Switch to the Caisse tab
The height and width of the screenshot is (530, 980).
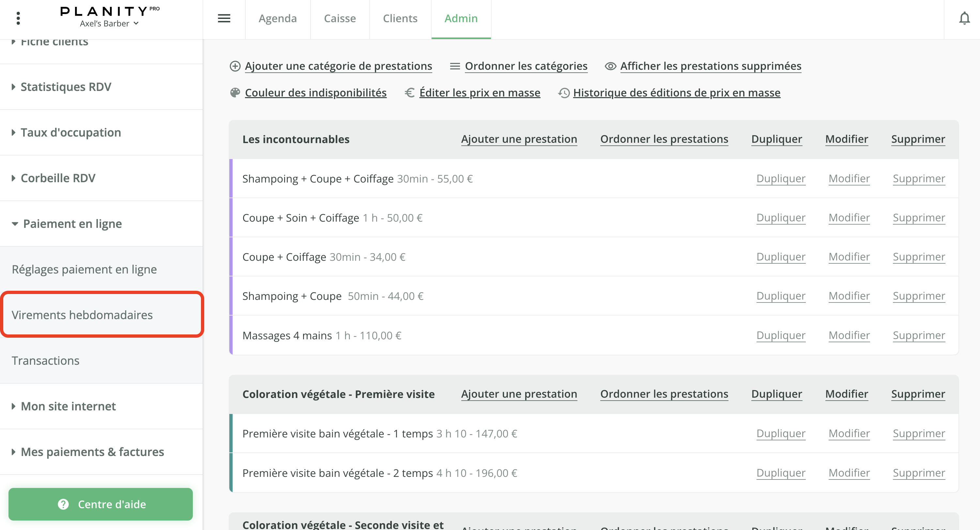point(340,18)
